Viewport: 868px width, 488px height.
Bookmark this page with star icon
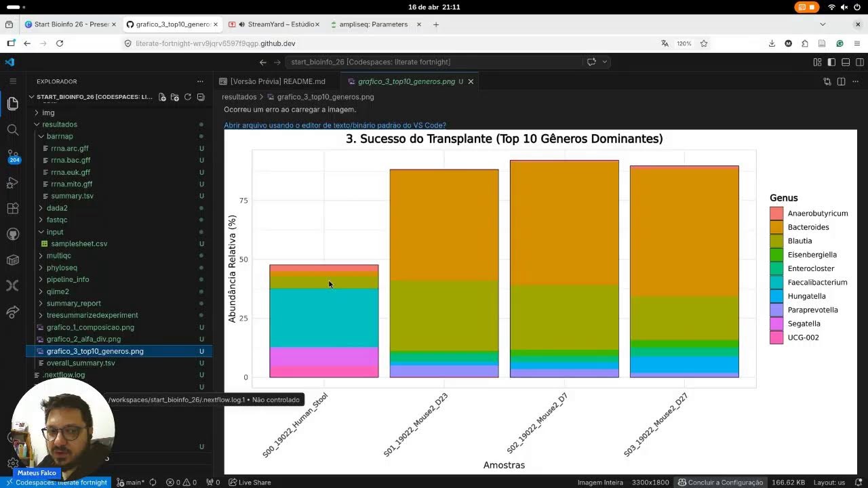click(704, 43)
